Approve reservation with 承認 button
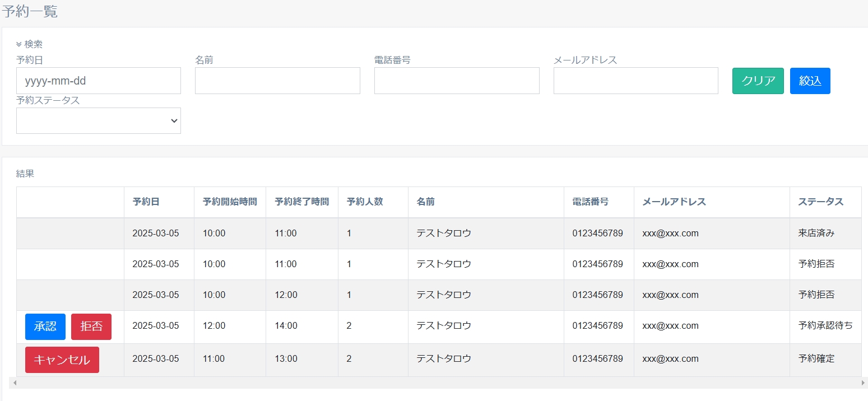The height and width of the screenshot is (401, 868). coord(45,327)
